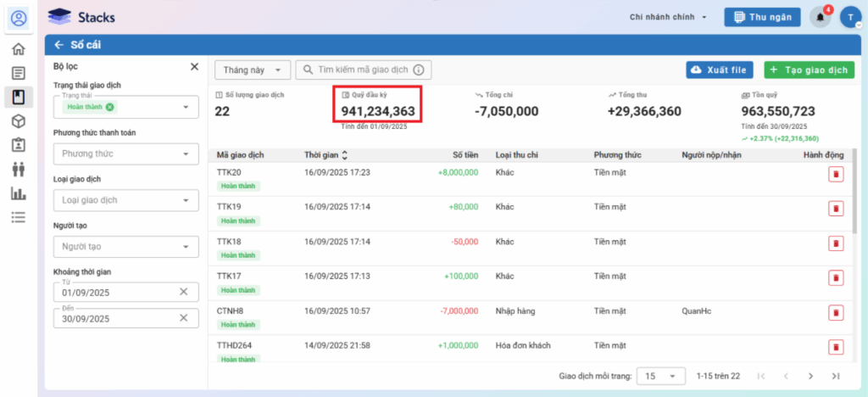Clear the Từ date 01/09/2025
Screen dimensions: 868x397
click(x=183, y=292)
